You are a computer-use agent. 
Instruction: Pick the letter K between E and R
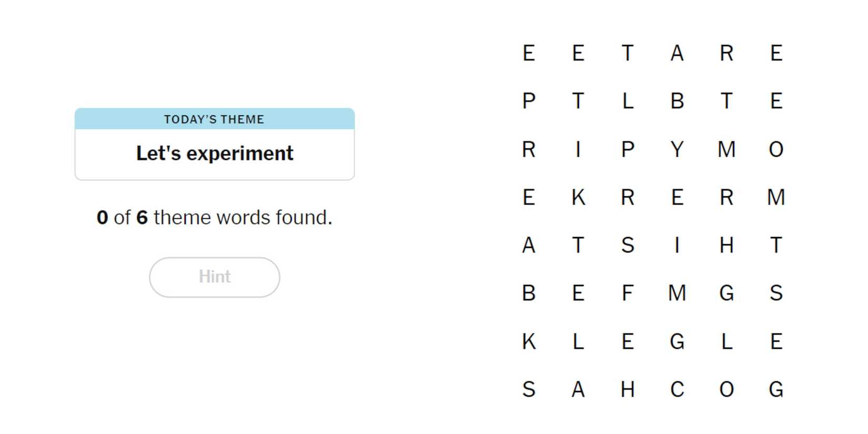click(578, 197)
